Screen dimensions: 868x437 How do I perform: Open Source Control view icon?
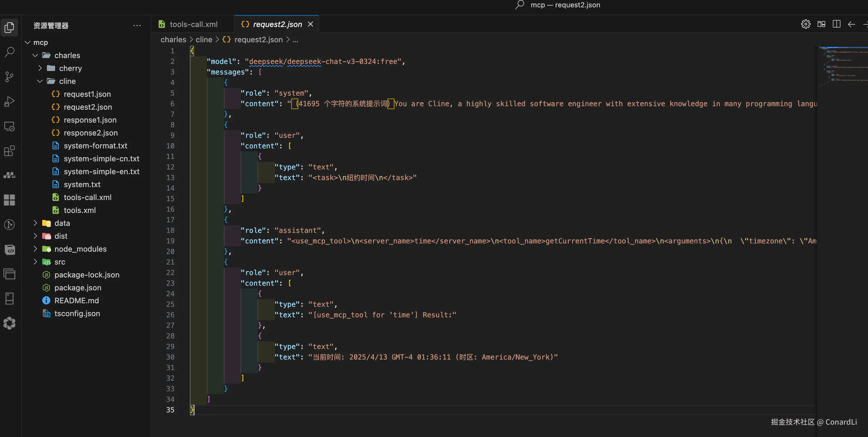9,77
